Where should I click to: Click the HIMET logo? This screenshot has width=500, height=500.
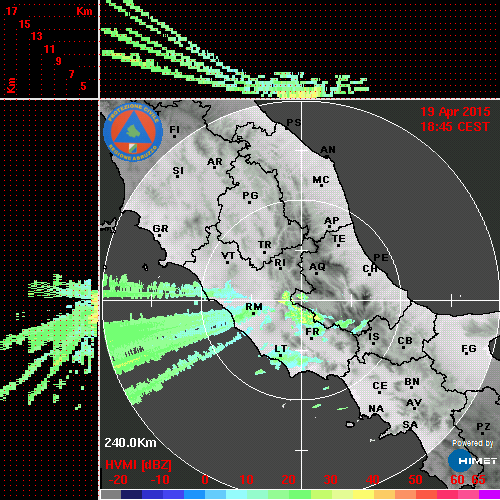pyautogui.click(x=472, y=461)
